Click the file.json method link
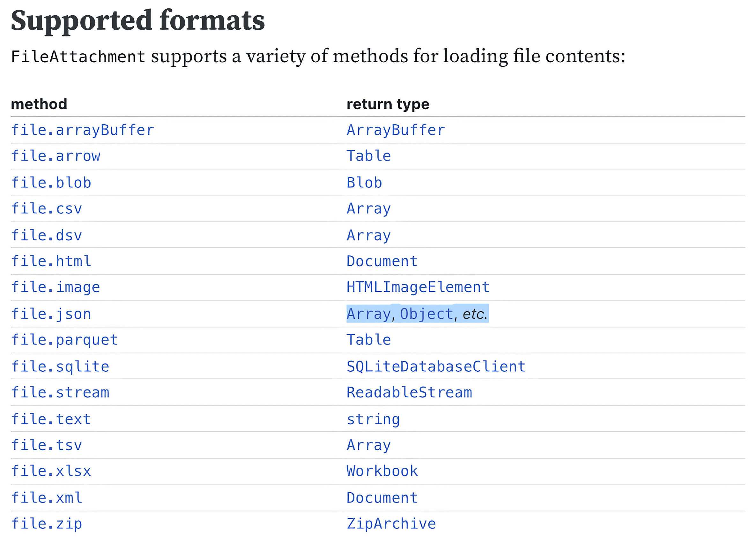The height and width of the screenshot is (545, 756). point(51,314)
